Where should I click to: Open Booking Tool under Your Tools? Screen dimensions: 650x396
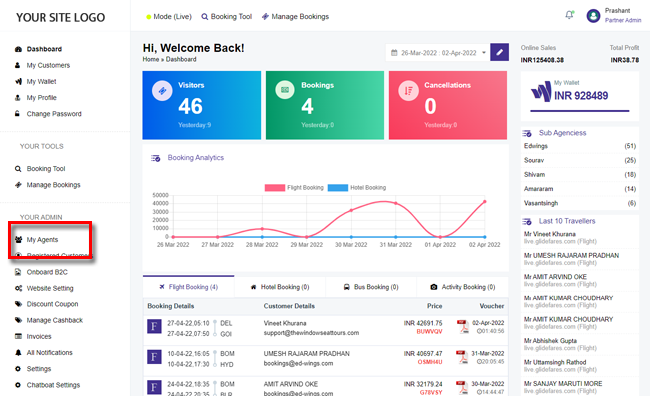point(46,168)
